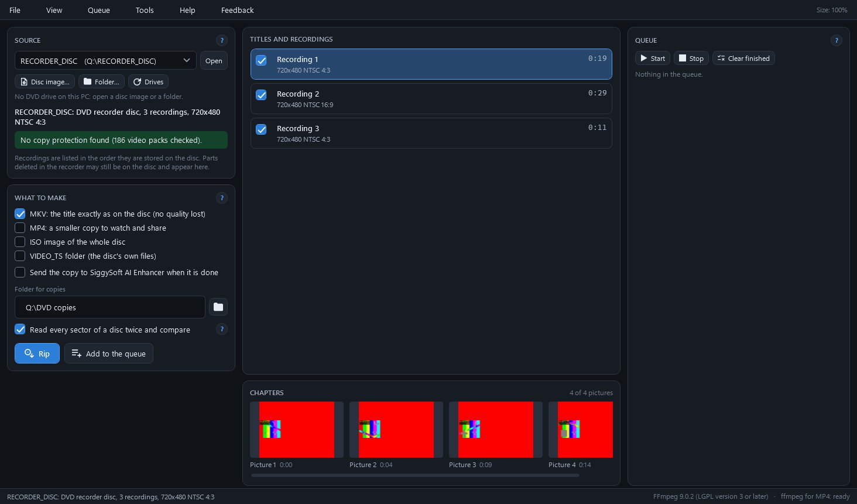Screen dimensions: 857x504
Task: Open the Queue menu
Action: 98,10
